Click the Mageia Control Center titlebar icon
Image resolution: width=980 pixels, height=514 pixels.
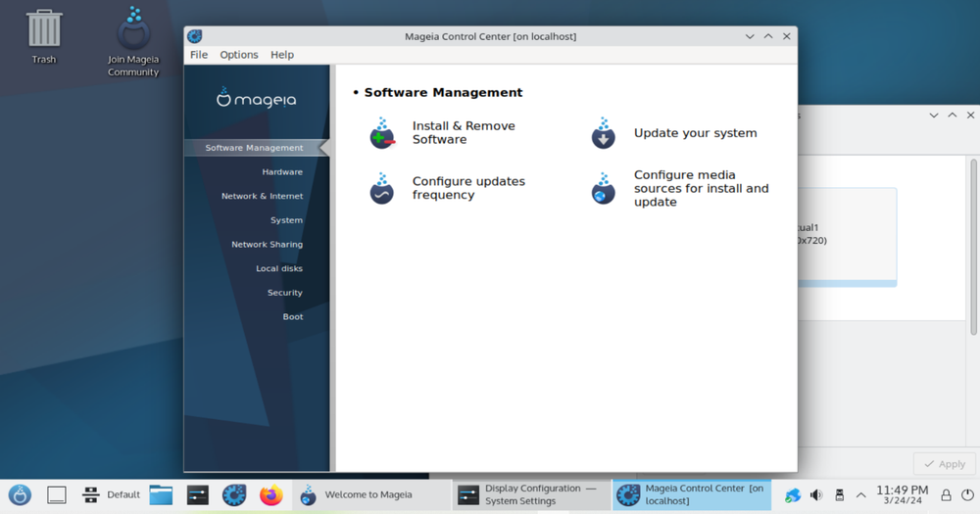[x=195, y=36]
